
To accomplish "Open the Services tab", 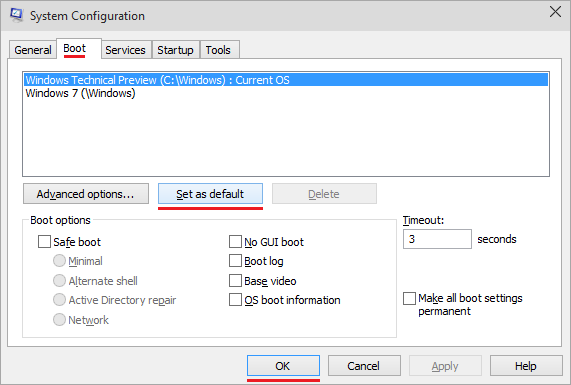I will point(125,50).
